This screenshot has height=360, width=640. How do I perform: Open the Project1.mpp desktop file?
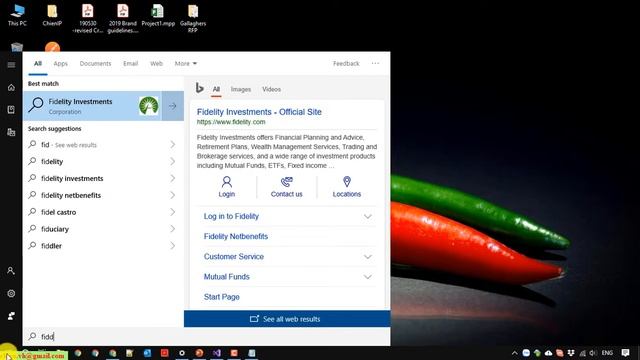coord(158,16)
